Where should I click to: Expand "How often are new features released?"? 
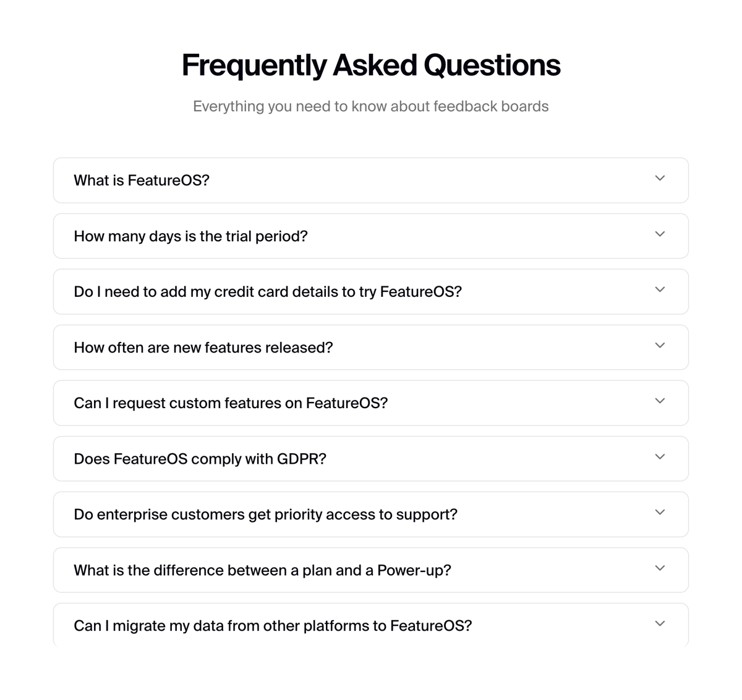point(371,347)
